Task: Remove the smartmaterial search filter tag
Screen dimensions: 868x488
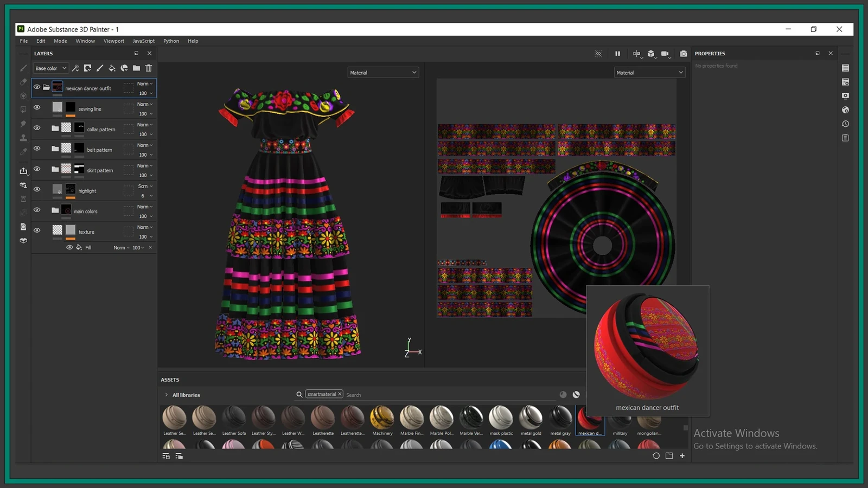Action: pos(340,394)
